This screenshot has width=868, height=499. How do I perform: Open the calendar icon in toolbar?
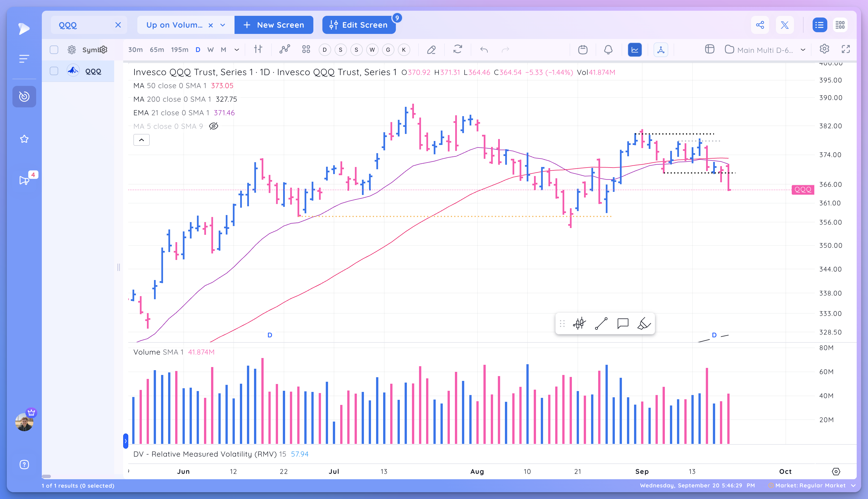click(x=583, y=50)
